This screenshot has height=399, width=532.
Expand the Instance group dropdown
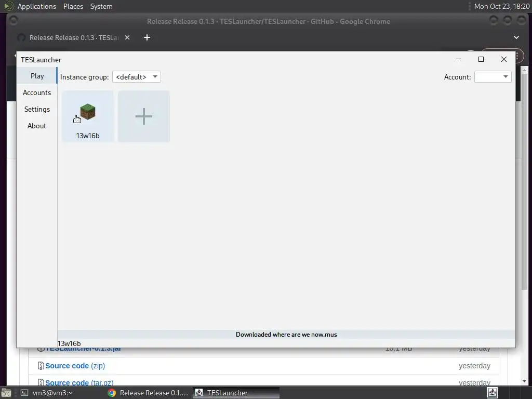point(137,77)
